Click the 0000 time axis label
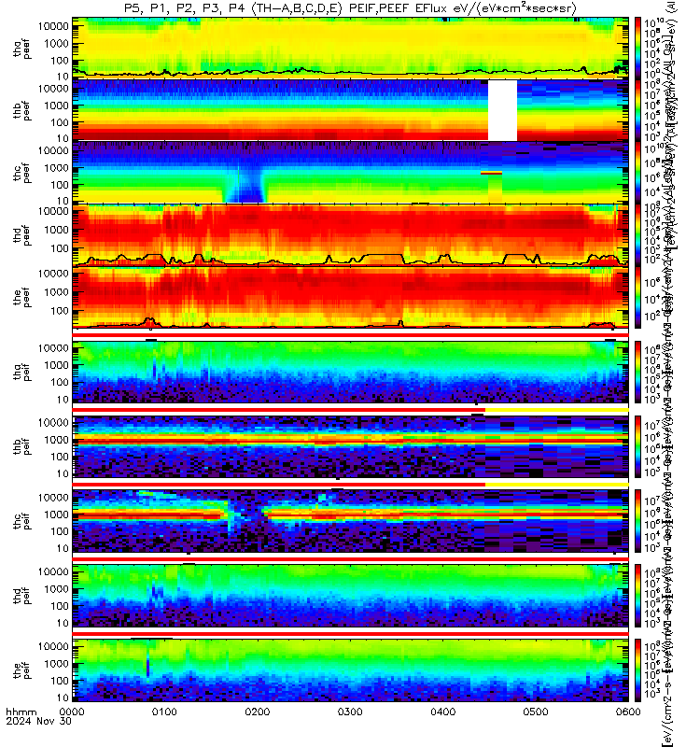Image resolution: width=700 pixels, height=747 pixels. coord(72,712)
